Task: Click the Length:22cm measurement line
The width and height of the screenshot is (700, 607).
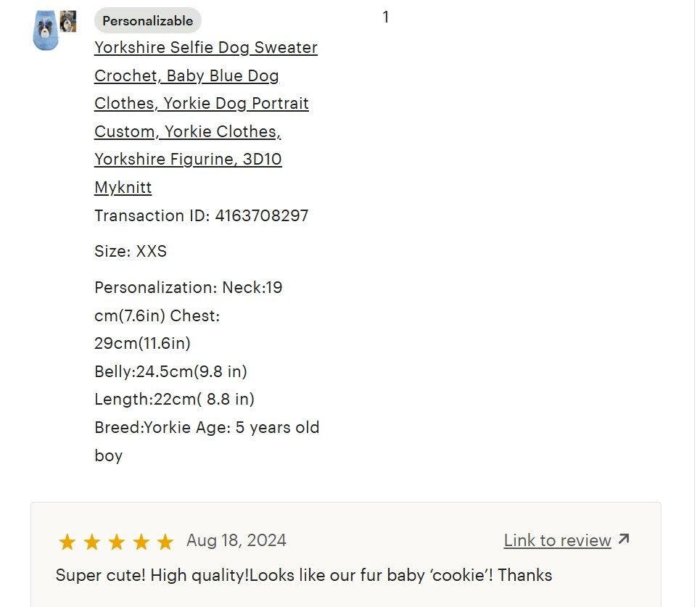Action: click(174, 399)
